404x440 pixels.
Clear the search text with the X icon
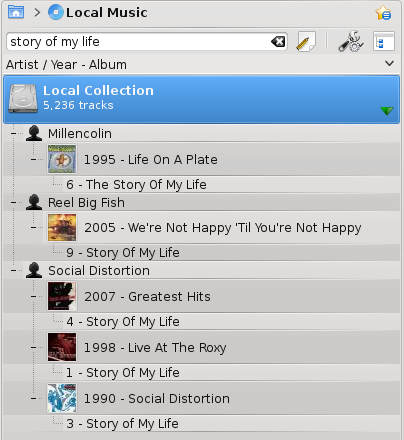click(x=278, y=42)
